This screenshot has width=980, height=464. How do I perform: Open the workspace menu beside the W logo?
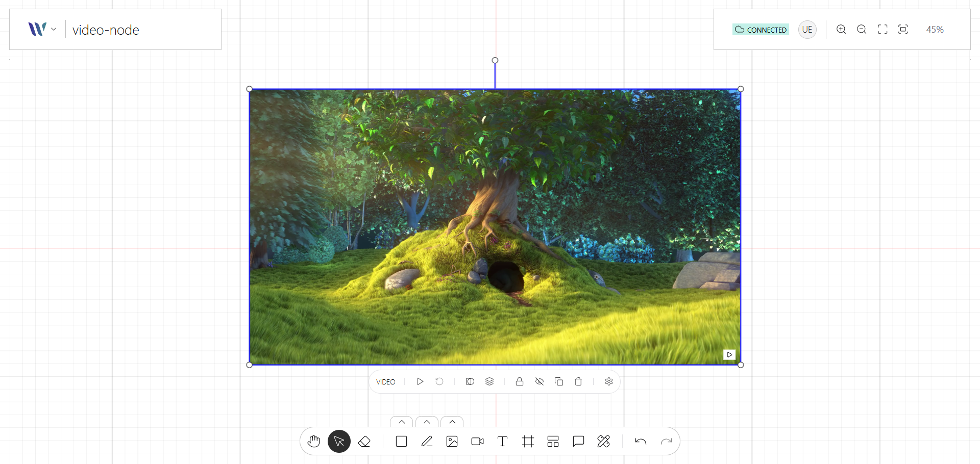click(x=53, y=29)
